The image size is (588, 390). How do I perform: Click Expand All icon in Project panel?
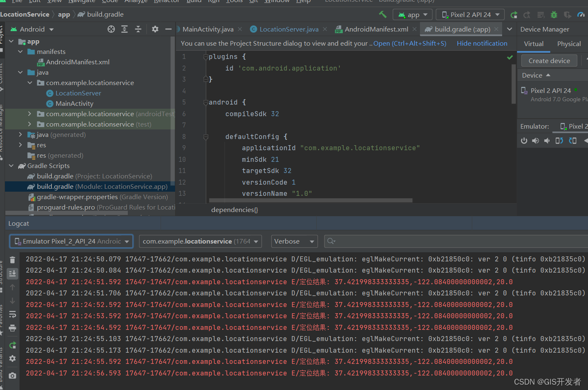pyautogui.click(x=124, y=29)
